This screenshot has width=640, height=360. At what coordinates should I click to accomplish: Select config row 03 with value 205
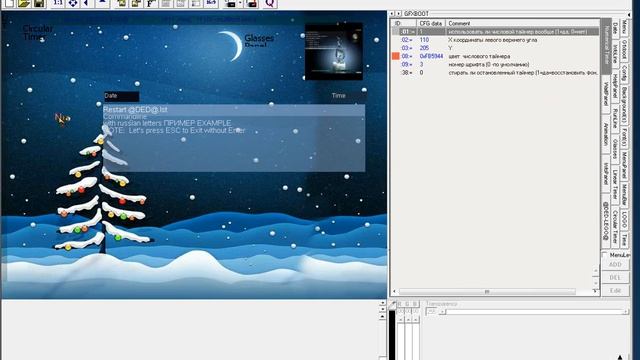pyautogui.click(x=495, y=48)
